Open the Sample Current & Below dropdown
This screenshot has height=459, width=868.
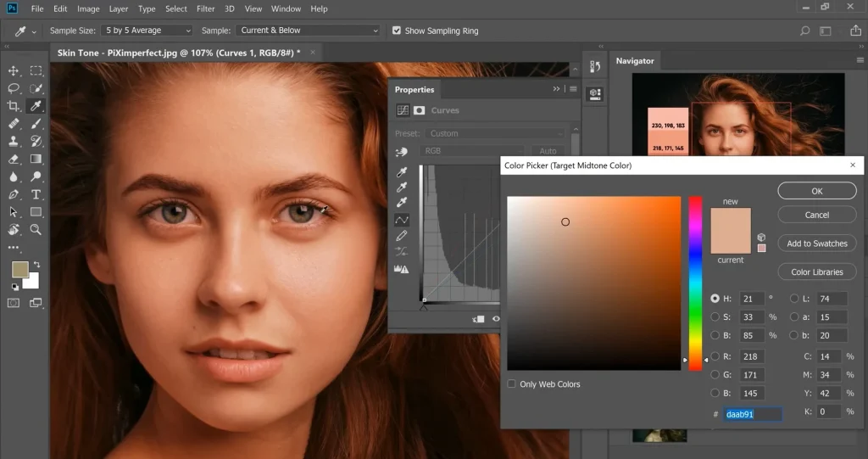[309, 31]
